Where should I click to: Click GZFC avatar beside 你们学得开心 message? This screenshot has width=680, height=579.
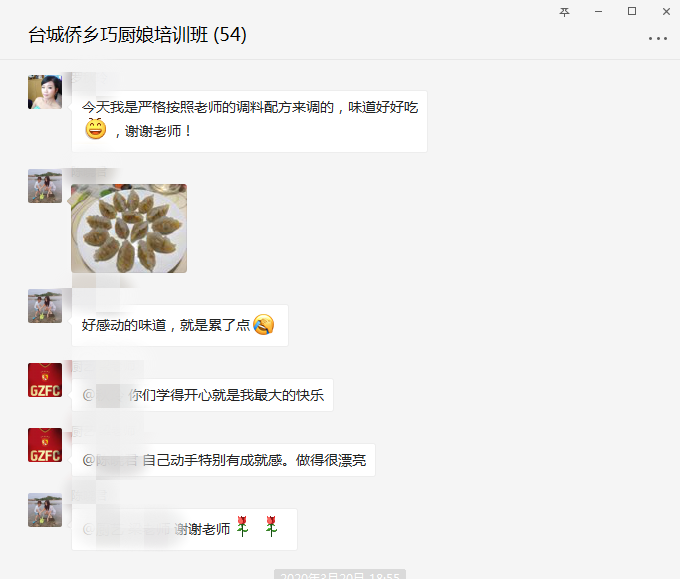click(45, 380)
